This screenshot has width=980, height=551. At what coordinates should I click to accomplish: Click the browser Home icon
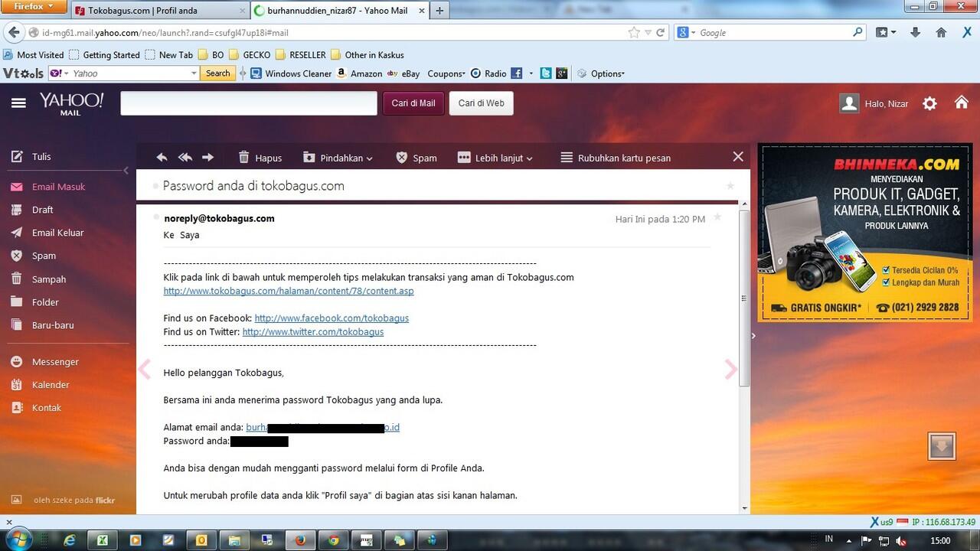click(x=941, y=33)
